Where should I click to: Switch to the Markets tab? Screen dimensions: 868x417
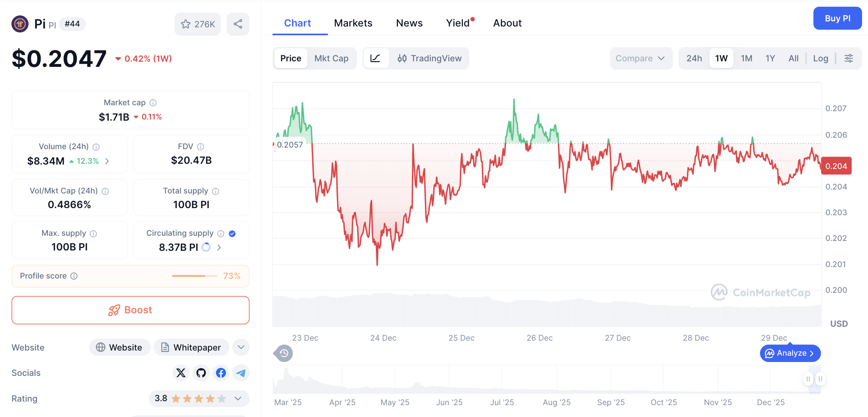pyautogui.click(x=353, y=23)
